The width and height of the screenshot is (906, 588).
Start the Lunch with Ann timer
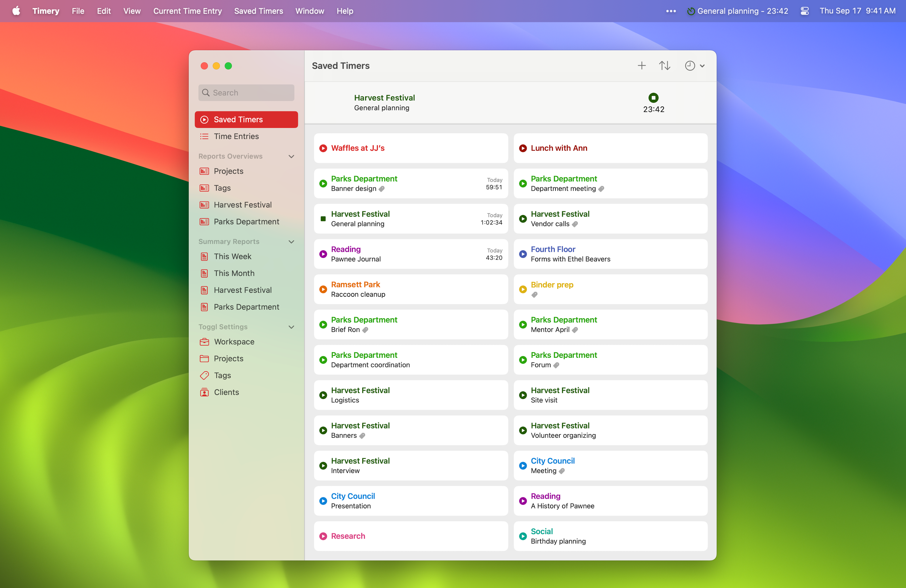523,148
